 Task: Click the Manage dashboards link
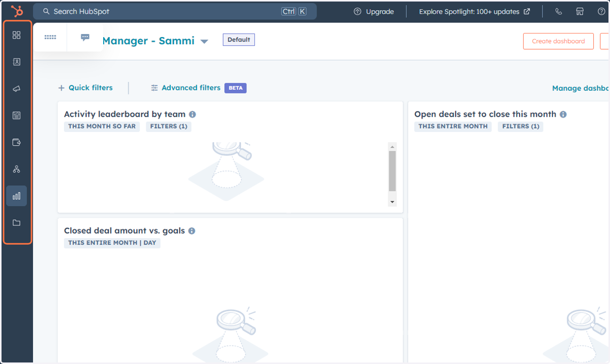pyautogui.click(x=581, y=88)
